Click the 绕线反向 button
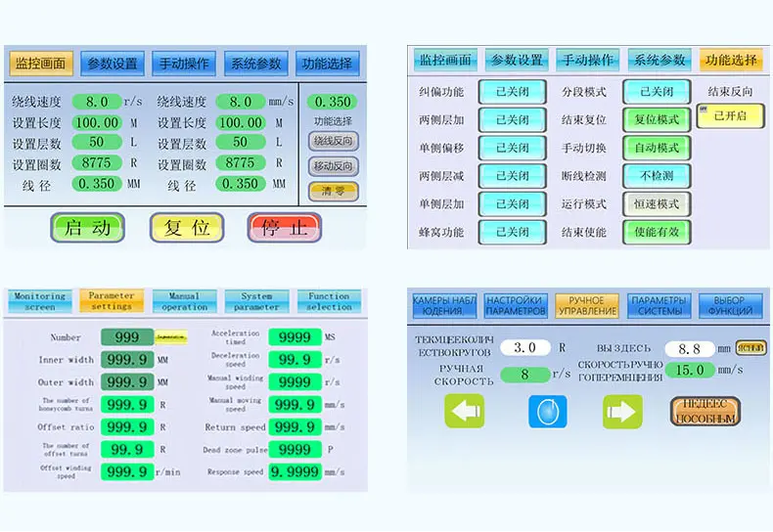Viewport: 773px width, 532px height. (x=334, y=142)
